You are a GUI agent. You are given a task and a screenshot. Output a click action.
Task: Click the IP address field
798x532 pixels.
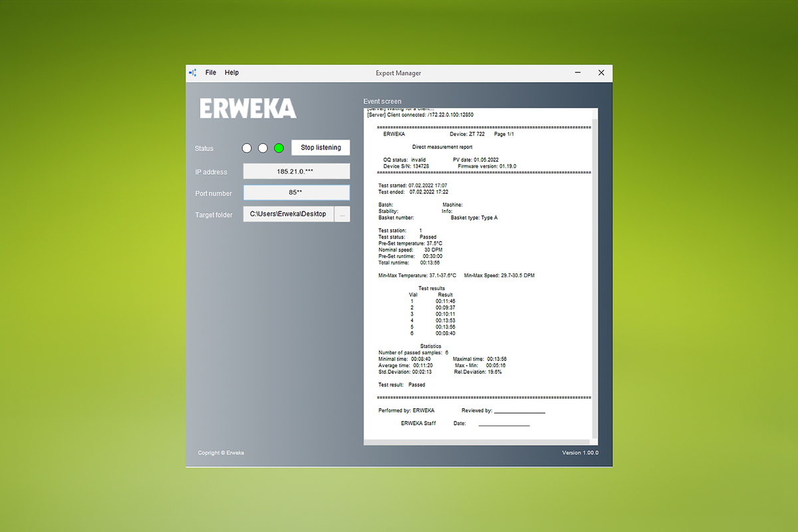[x=296, y=172]
